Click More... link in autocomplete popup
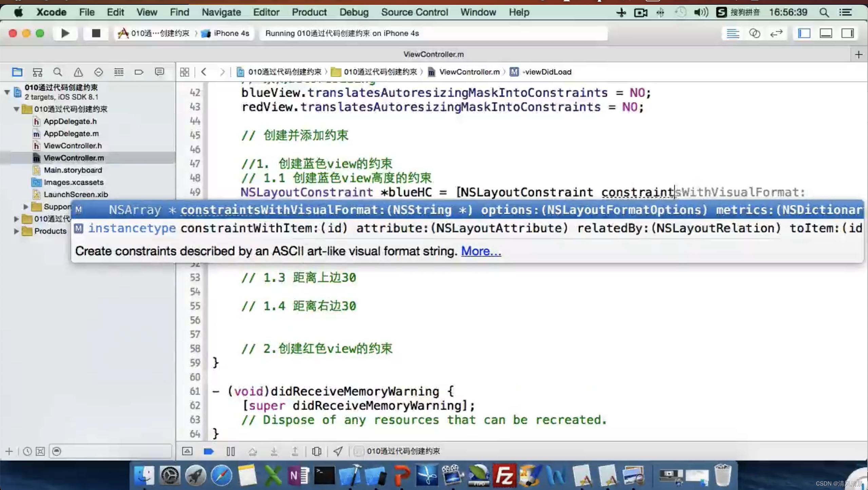Image resolution: width=868 pixels, height=490 pixels. click(x=481, y=251)
